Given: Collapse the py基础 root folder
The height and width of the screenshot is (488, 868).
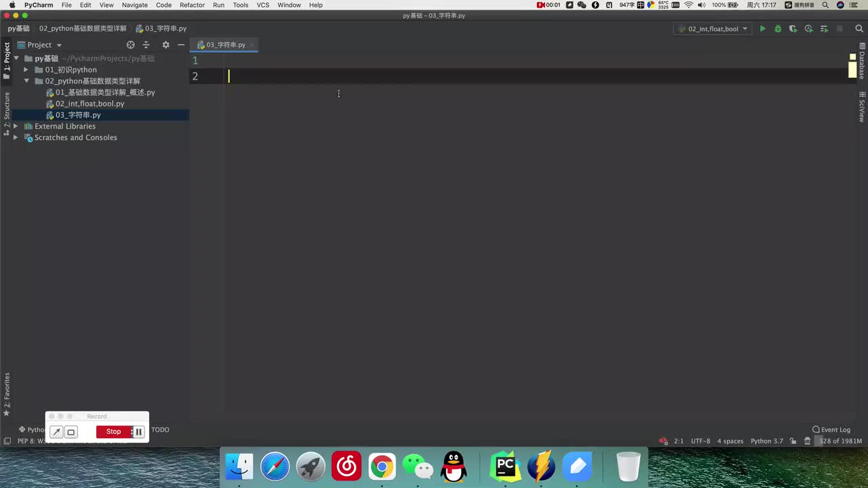Looking at the screenshot, I should 16,58.
